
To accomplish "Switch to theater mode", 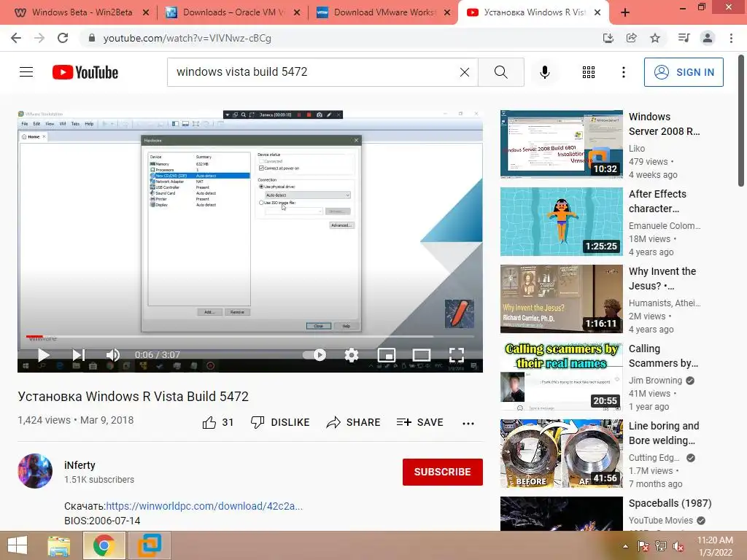I will tap(421, 355).
